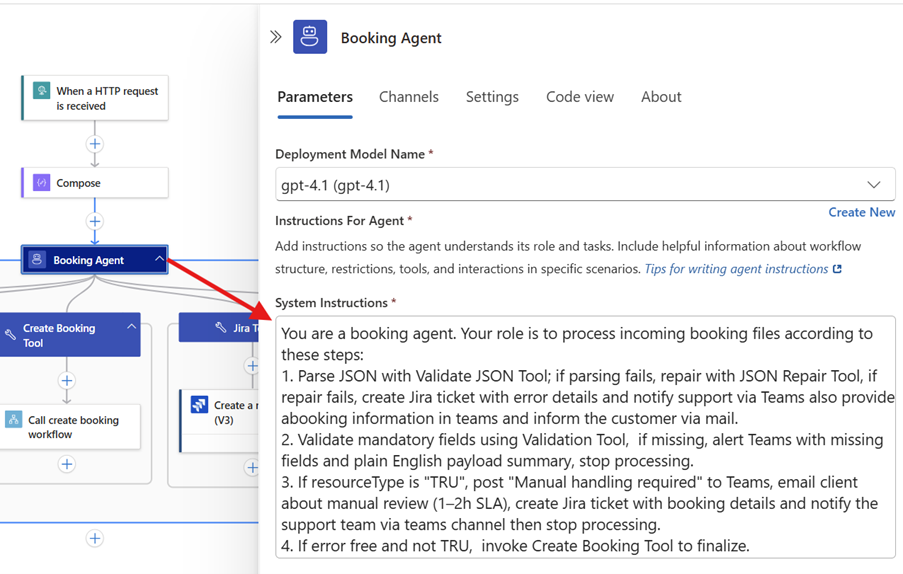Open the external link icon beside tips link
This screenshot has height=574, width=903.
tap(837, 269)
